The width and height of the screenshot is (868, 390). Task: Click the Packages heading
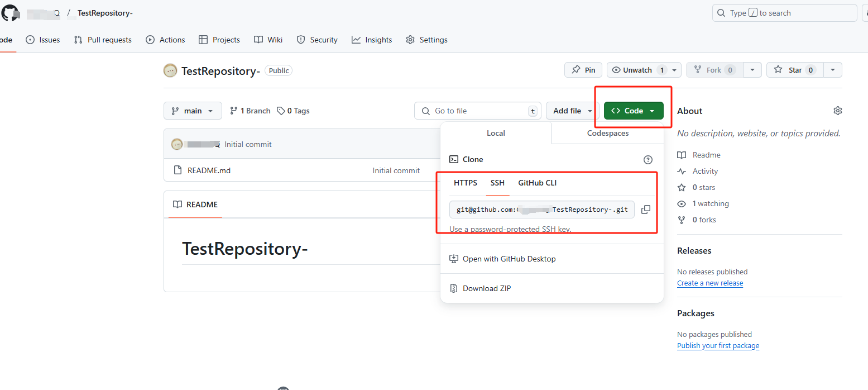click(696, 313)
